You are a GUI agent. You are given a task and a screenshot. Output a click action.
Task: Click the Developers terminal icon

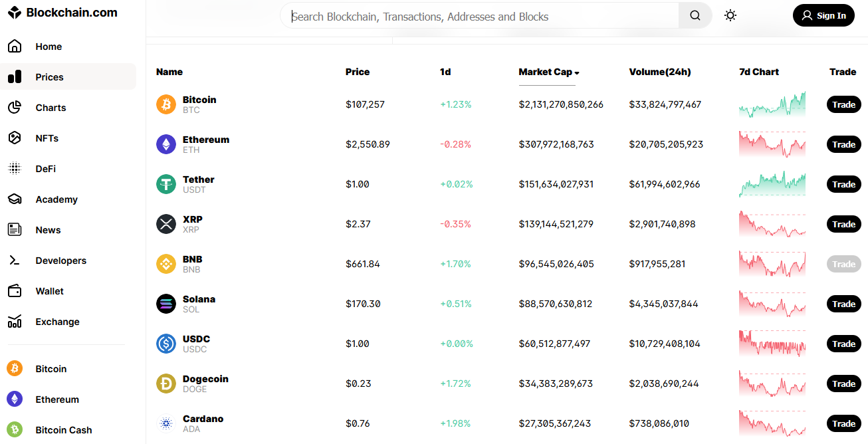(x=15, y=261)
